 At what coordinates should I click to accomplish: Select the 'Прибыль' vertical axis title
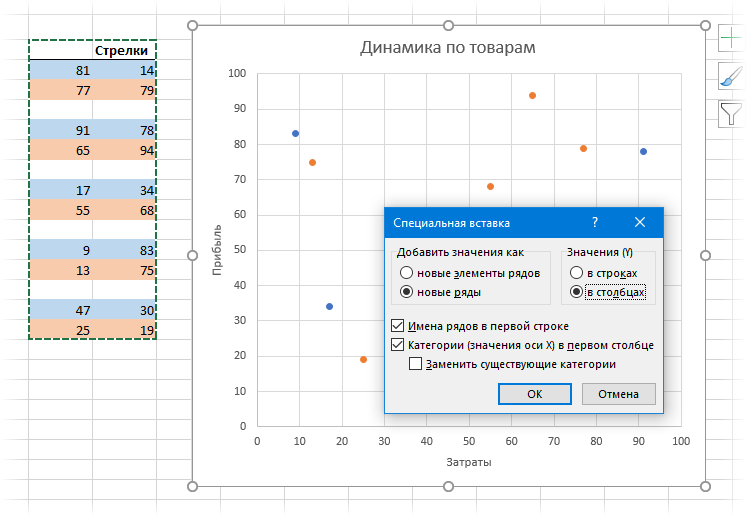(217, 250)
